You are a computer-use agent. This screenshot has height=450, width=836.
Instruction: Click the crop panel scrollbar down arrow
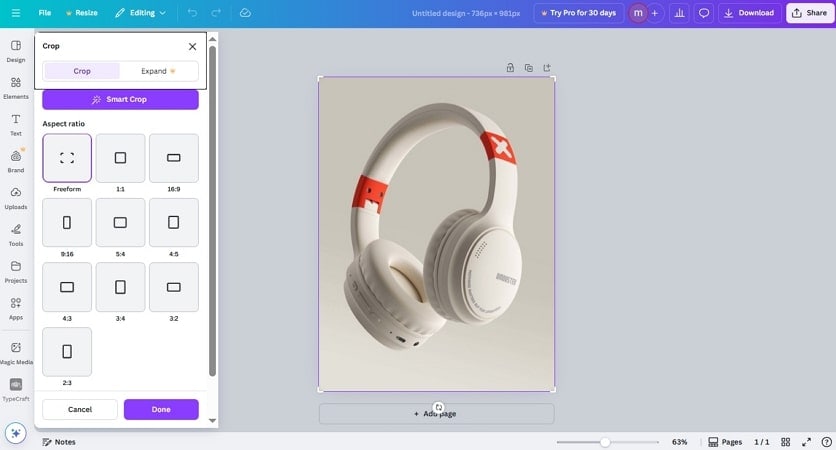pyautogui.click(x=212, y=421)
